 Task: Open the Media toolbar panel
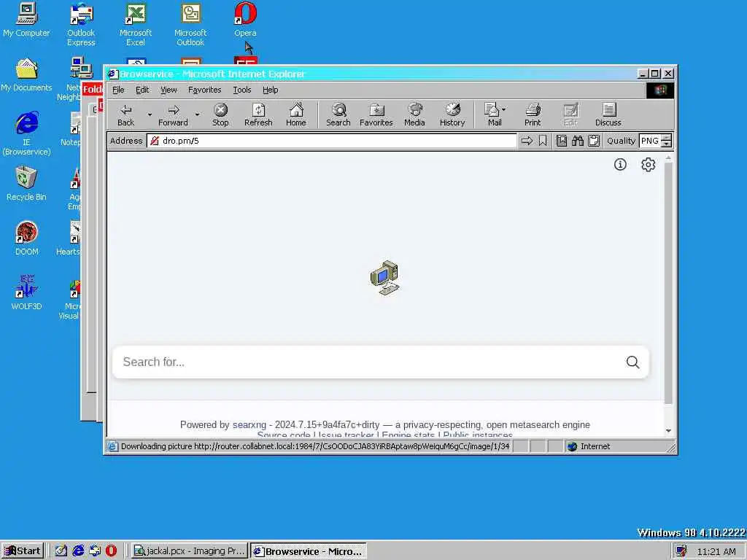click(x=414, y=114)
